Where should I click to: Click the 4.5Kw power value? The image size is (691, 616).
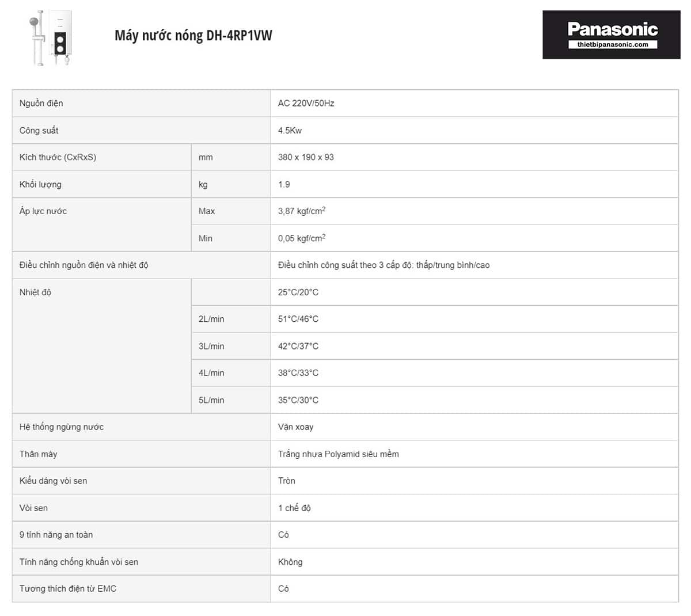click(290, 131)
